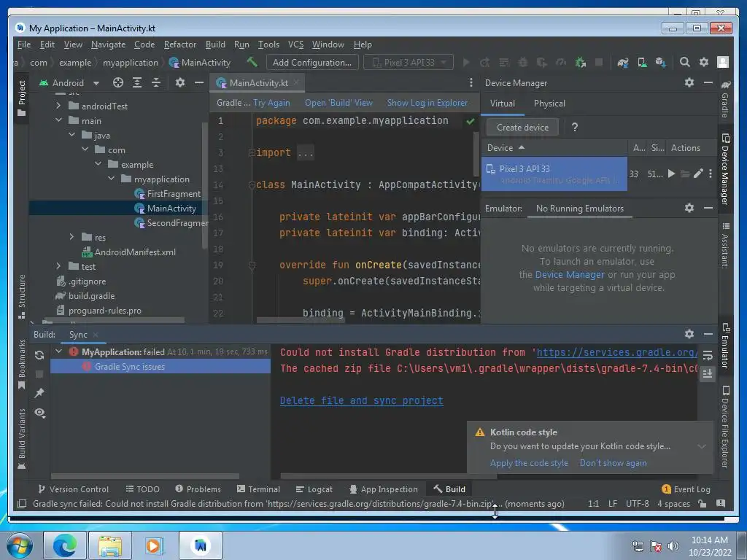The image size is (747, 560).
Task: Click the Stop square icon in toolbar
Action: tap(599, 63)
